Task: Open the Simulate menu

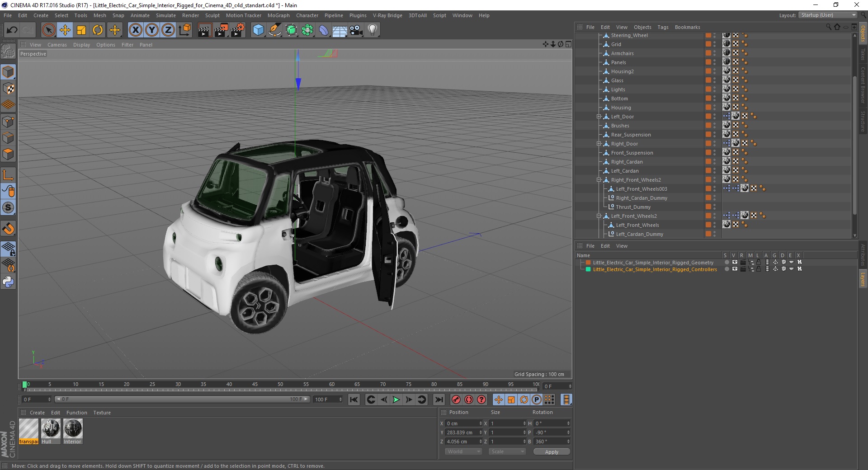Action: [x=166, y=15]
